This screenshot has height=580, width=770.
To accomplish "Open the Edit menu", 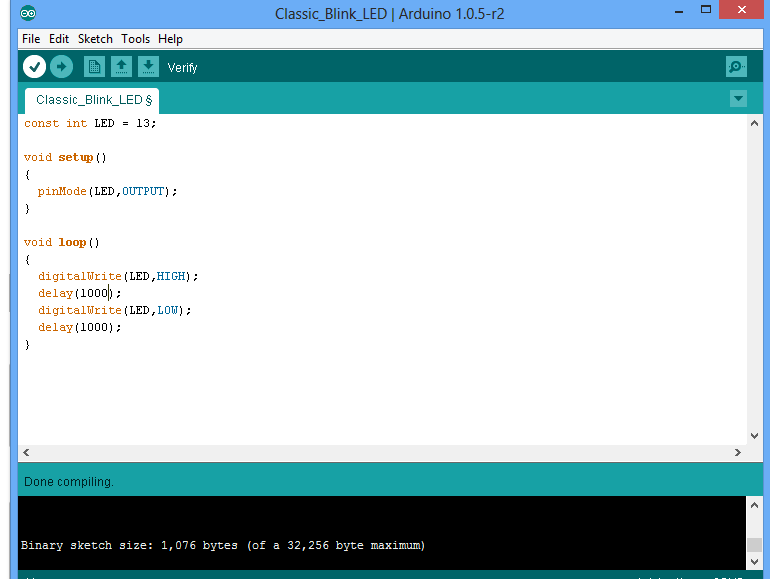I will click(59, 39).
